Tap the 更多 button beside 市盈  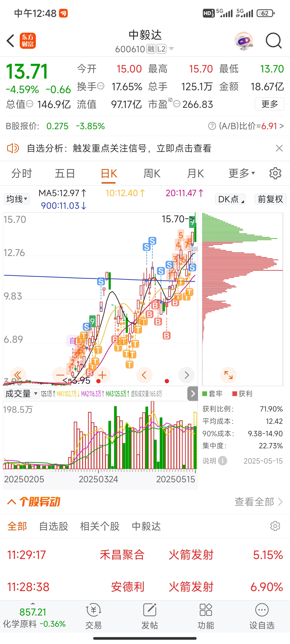pyautogui.click(x=270, y=104)
